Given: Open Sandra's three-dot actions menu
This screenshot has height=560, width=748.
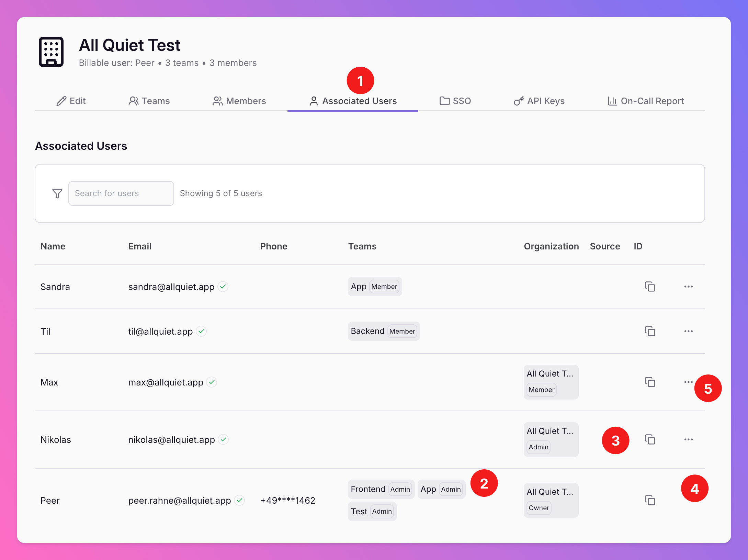Looking at the screenshot, I should (688, 287).
